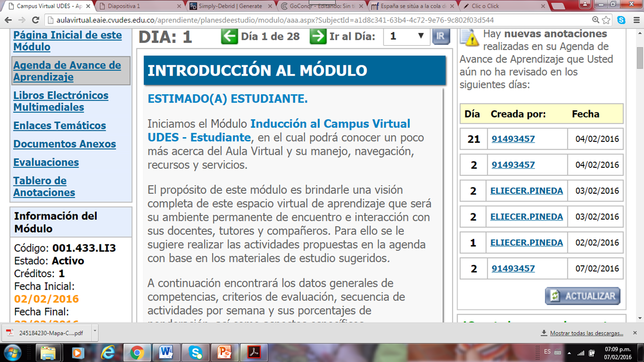Open PowerPoint from the taskbar
The height and width of the screenshot is (362, 644).
pyautogui.click(x=224, y=352)
